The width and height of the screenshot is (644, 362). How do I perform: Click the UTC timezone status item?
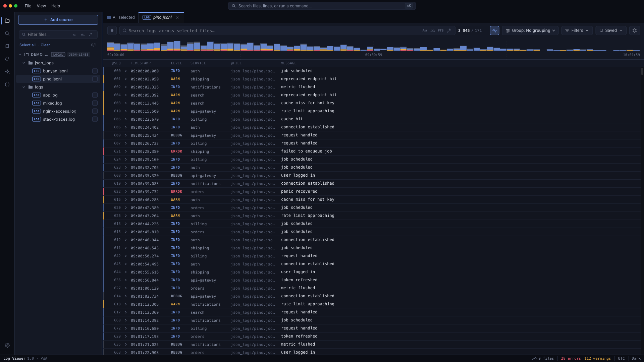pos(621,359)
